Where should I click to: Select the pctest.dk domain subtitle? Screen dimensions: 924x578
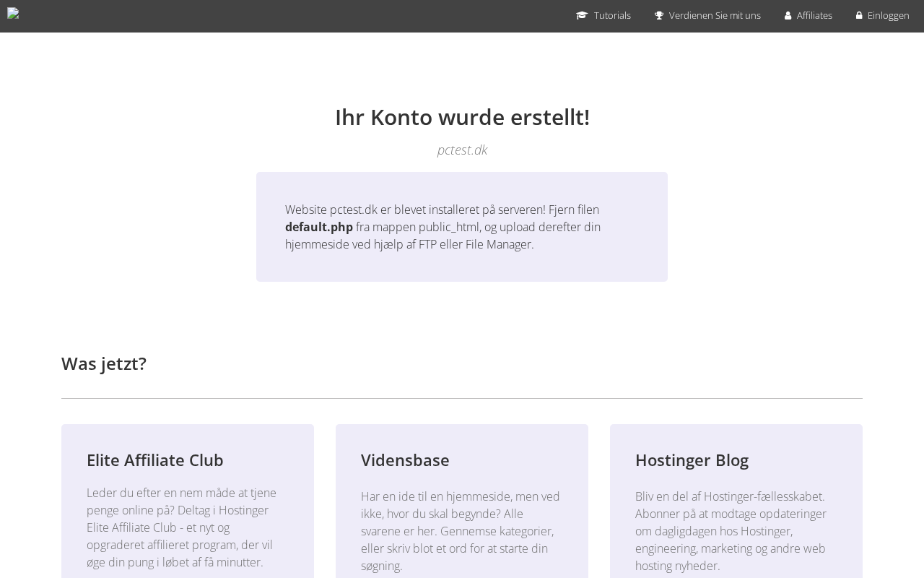[462, 150]
